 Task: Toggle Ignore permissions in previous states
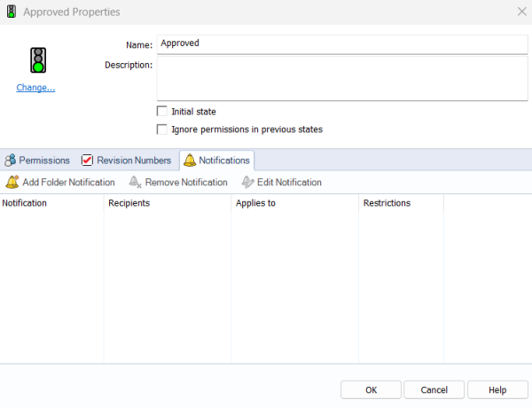tap(161, 129)
